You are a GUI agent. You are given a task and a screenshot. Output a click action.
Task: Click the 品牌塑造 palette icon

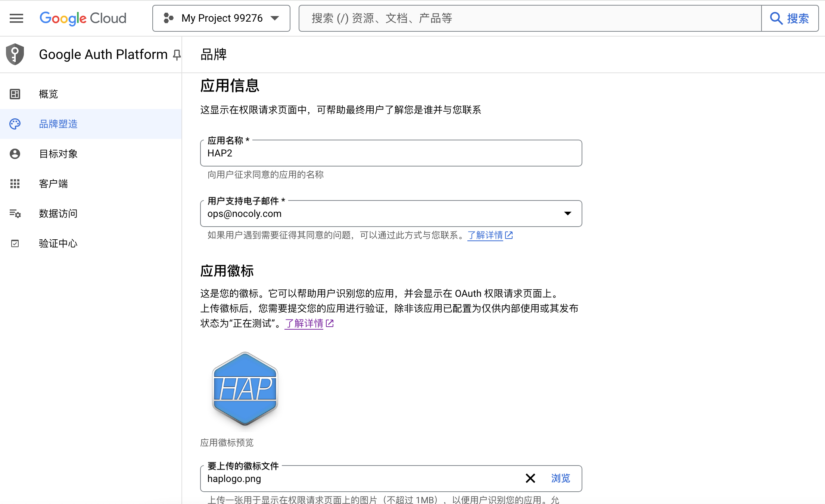coord(15,124)
